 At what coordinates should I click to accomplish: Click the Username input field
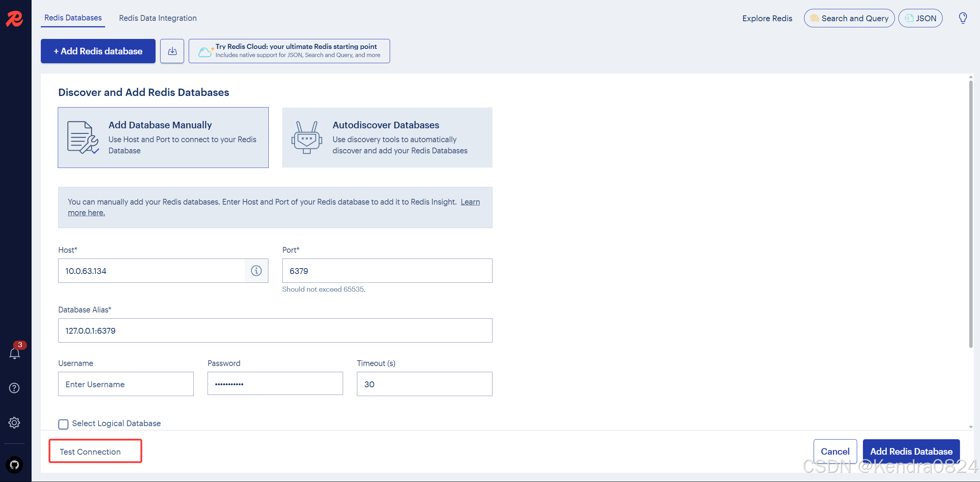(126, 384)
